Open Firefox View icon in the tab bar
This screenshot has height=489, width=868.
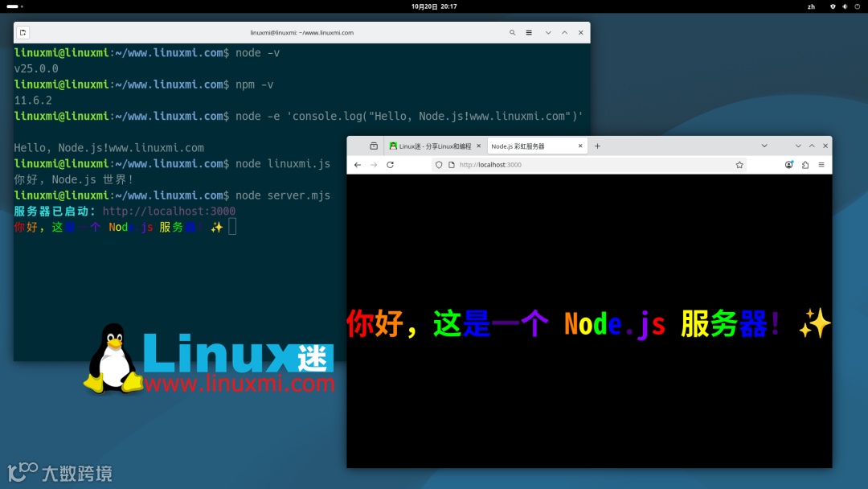tap(374, 146)
